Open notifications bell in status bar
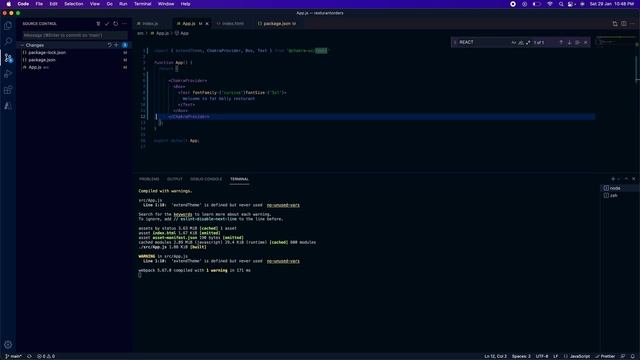 [x=632, y=356]
